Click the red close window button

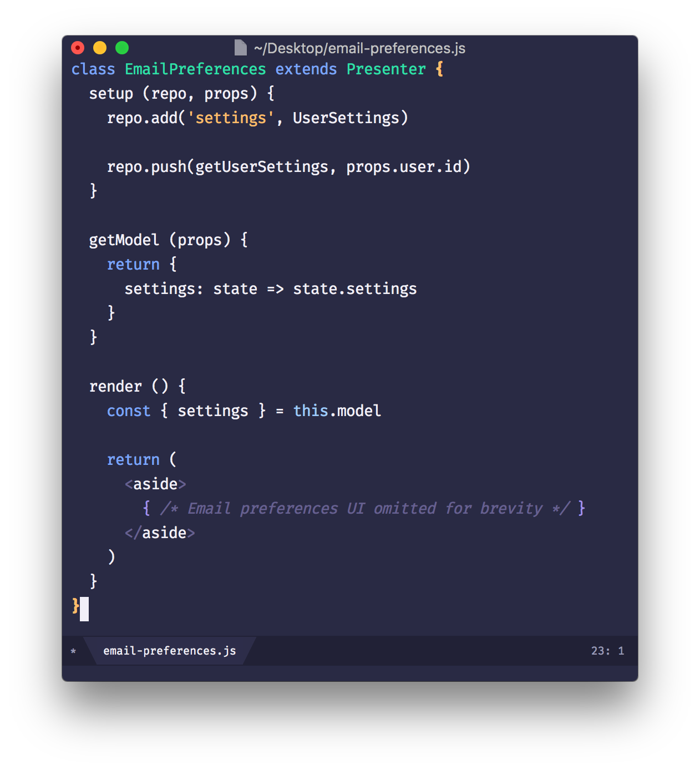pyautogui.click(x=78, y=48)
